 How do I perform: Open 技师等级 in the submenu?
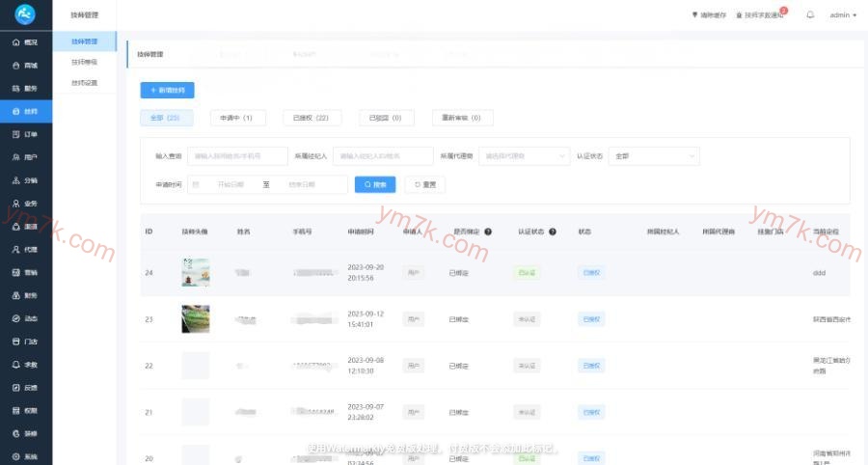pyautogui.click(x=85, y=62)
